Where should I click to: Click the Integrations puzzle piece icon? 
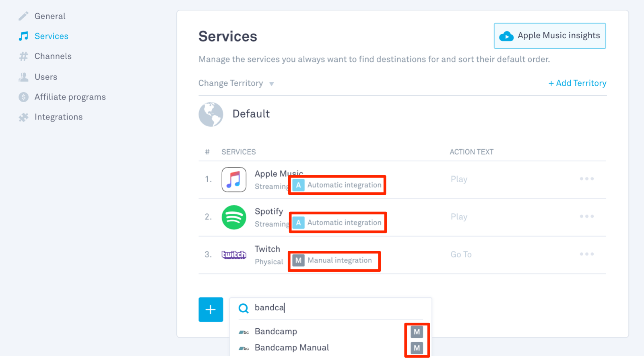(x=23, y=117)
